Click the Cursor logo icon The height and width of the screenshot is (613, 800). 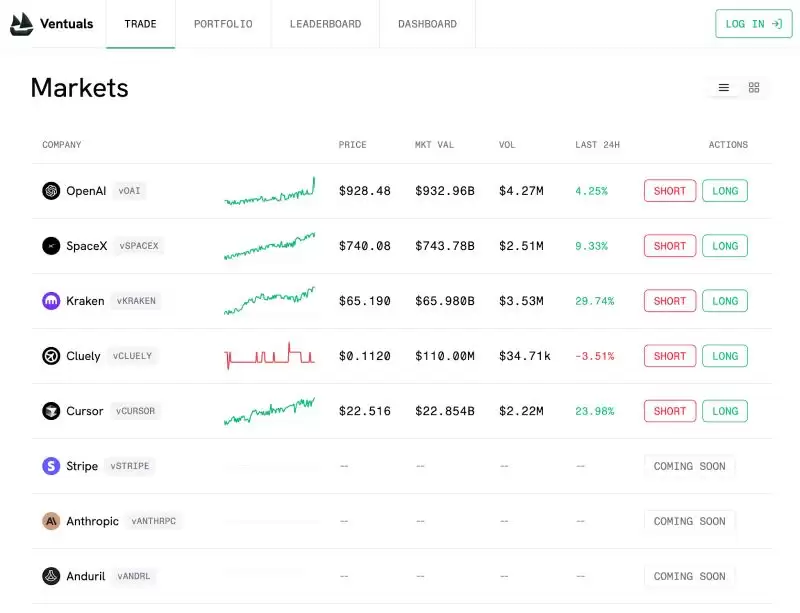51,411
